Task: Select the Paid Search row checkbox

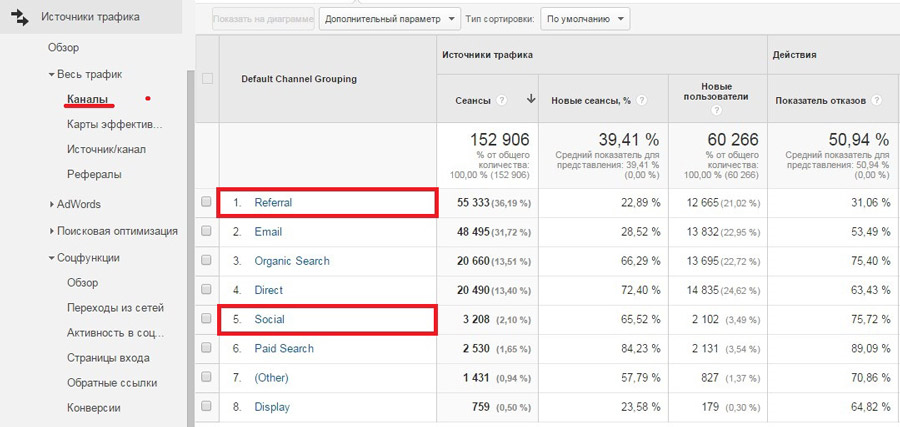Action: (x=207, y=348)
